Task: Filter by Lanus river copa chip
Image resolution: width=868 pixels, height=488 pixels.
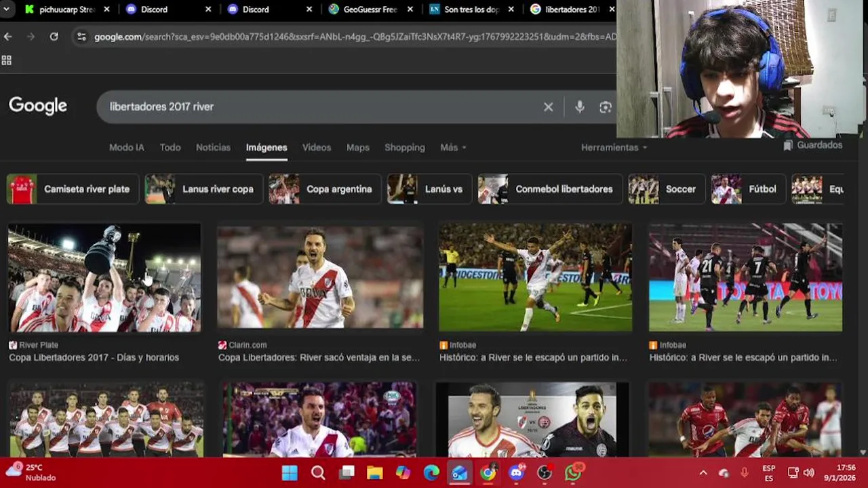Action: tap(203, 189)
